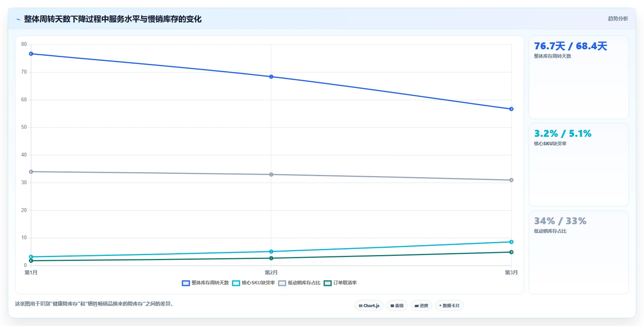Viewport: 644px width, 326px height.
Task: Click the y-axis value 80
Action: click(x=24, y=44)
